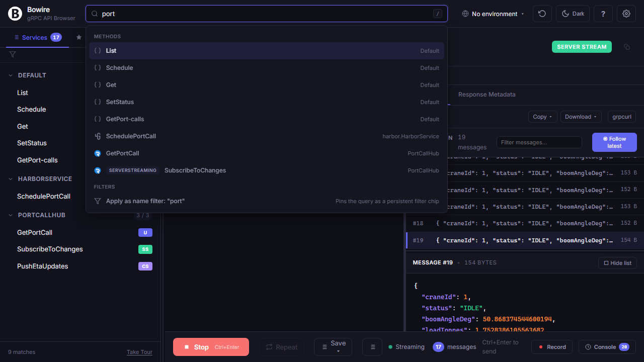Click the hamburger options icon in bottom bar
This screenshot has width=644, height=362.
[x=373, y=347]
